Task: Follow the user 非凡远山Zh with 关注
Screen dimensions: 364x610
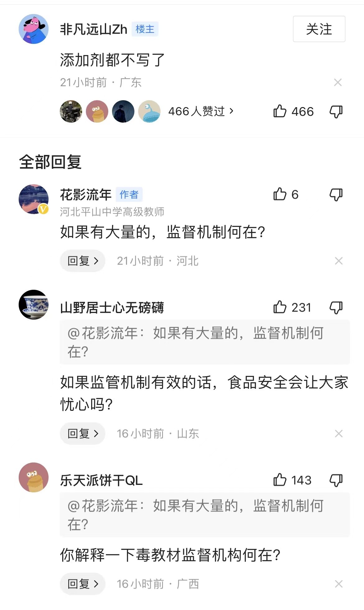Action: pos(319,29)
